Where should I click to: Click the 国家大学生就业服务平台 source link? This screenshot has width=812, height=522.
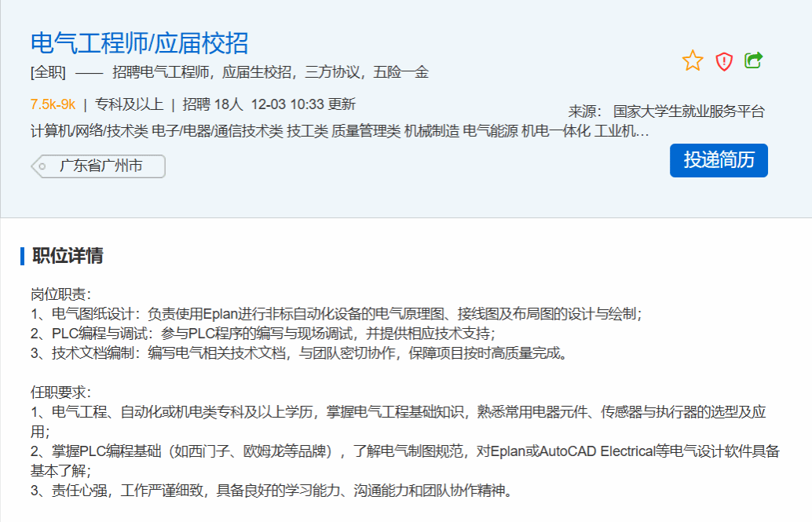[689, 111]
